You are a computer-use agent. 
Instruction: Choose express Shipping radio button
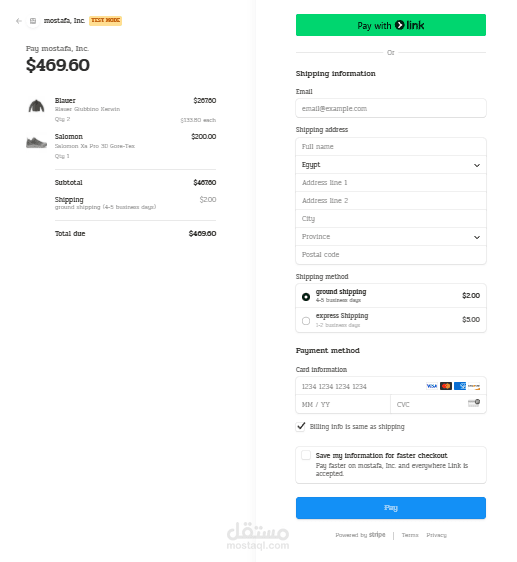pos(306,321)
